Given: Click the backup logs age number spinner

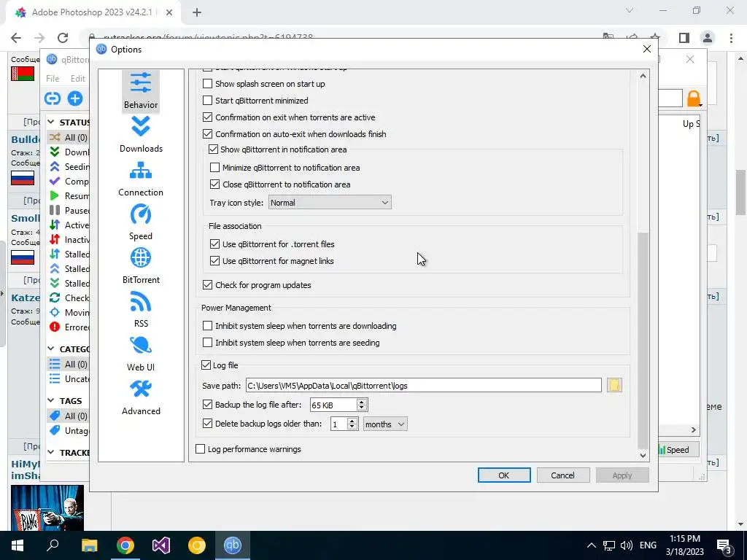Looking at the screenshot, I should 344,424.
